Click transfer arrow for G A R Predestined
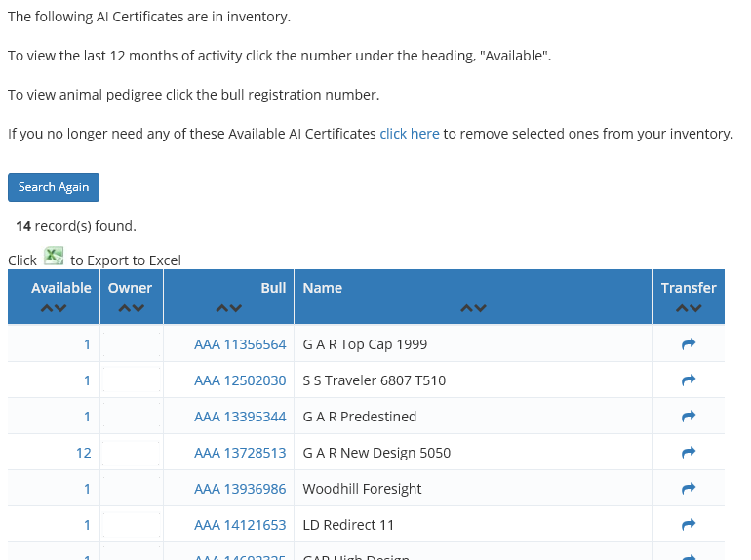 point(689,417)
